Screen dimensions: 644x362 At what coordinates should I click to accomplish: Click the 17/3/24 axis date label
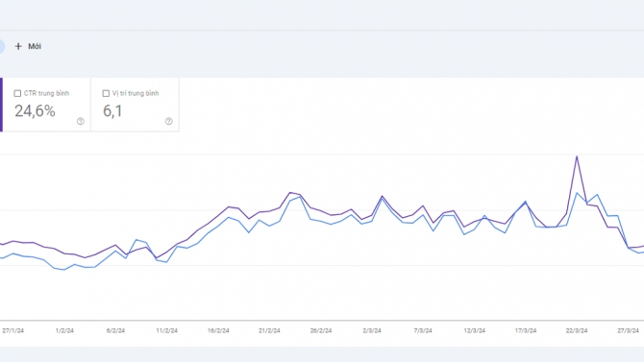click(x=526, y=331)
